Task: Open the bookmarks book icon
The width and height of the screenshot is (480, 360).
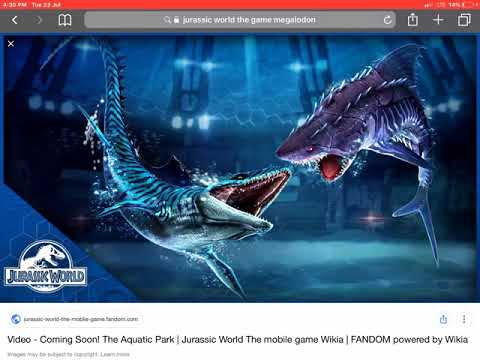Action: tap(65, 20)
